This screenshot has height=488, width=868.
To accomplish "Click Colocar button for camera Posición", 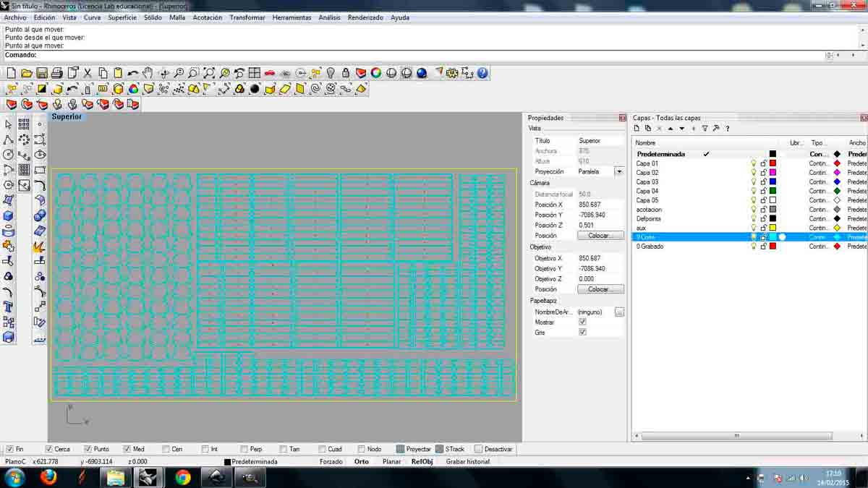I will click(x=600, y=236).
